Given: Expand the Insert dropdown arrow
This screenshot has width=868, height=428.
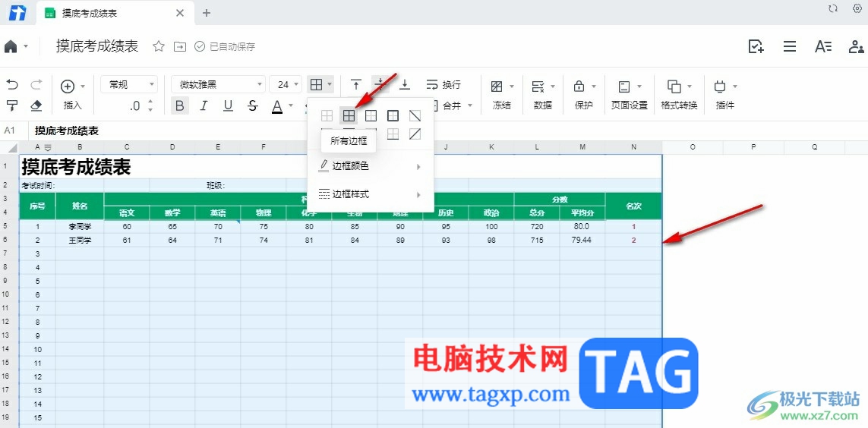Looking at the screenshot, I should pyautogui.click(x=83, y=87).
